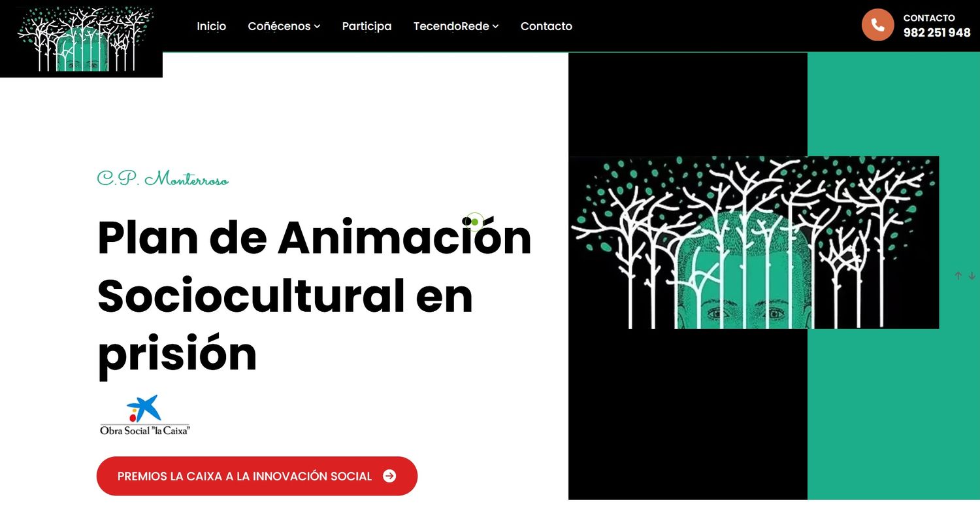Click the C.P. Monterroso subtitle text
The height and width of the screenshot is (523, 980).
point(163,178)
